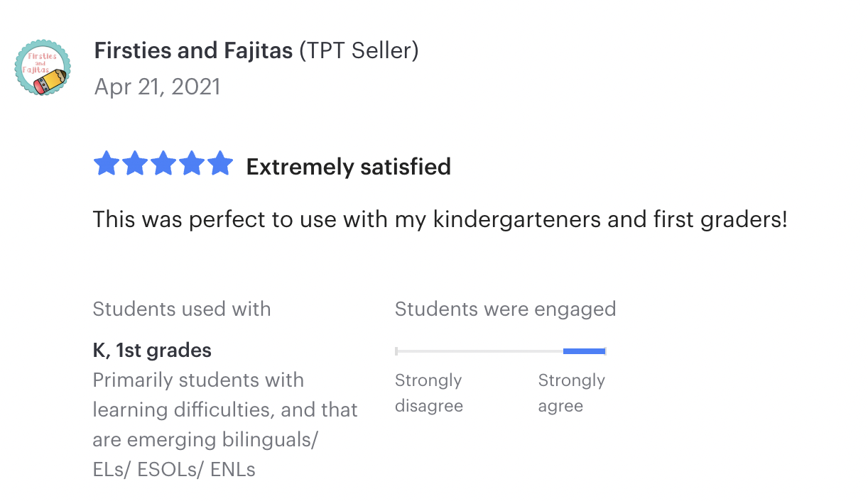Click the third (middle) rating star
Screen dimensions: 868x501
click(163, 164)
